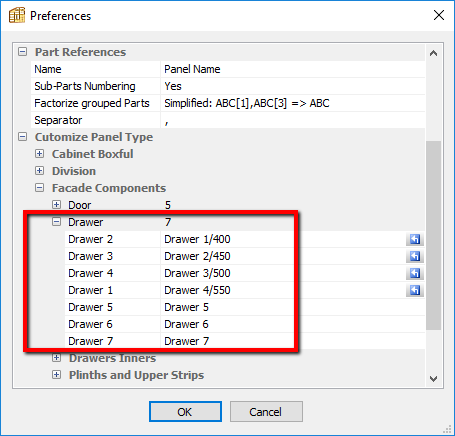Collapse the Facade Components group
455x436 pixels.
click(x=39, y=188)
